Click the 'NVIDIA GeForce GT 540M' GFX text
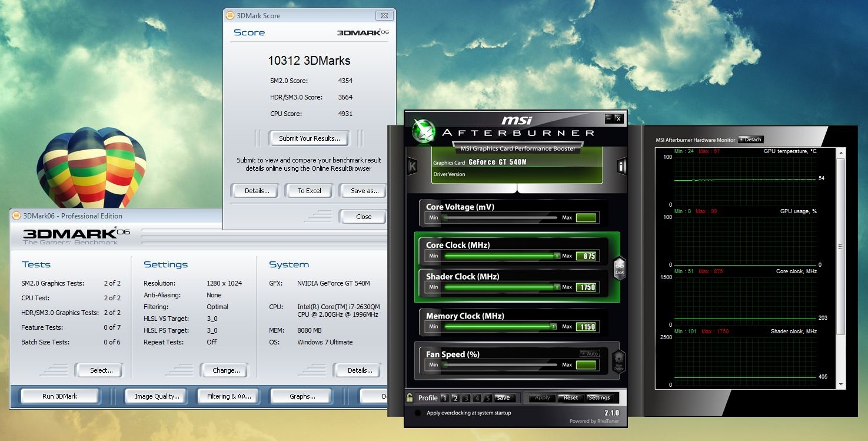This screenshot has width=868, height=441. 334,283
